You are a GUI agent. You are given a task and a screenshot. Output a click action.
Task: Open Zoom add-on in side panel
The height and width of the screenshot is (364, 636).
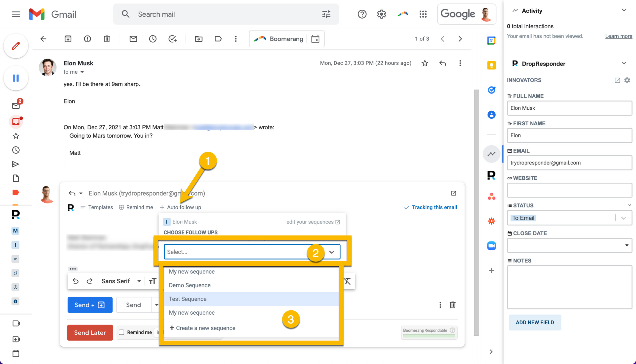(491, 245)
